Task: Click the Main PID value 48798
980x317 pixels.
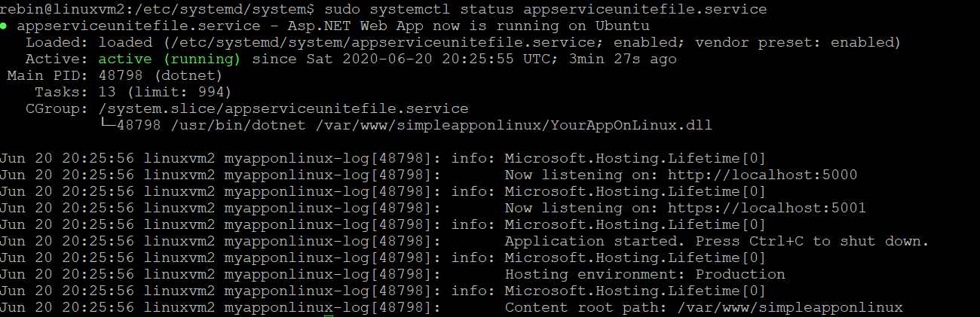Action: coord(121,75)
